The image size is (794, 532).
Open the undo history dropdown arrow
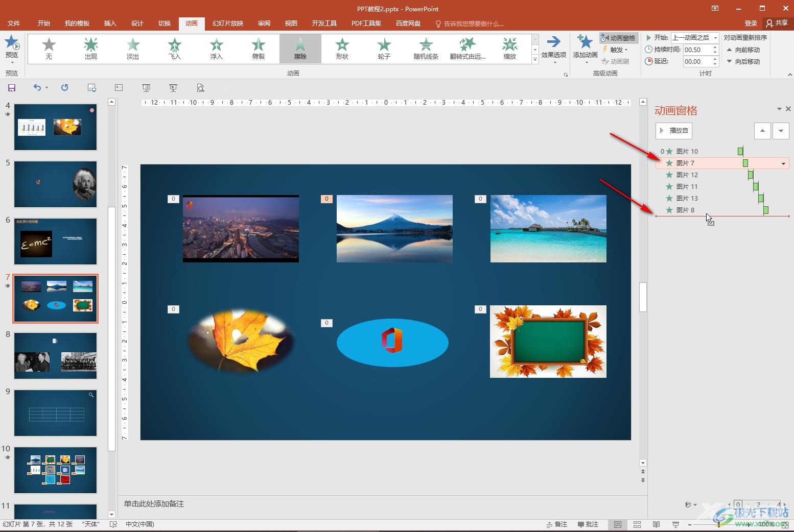pos(46,88)
